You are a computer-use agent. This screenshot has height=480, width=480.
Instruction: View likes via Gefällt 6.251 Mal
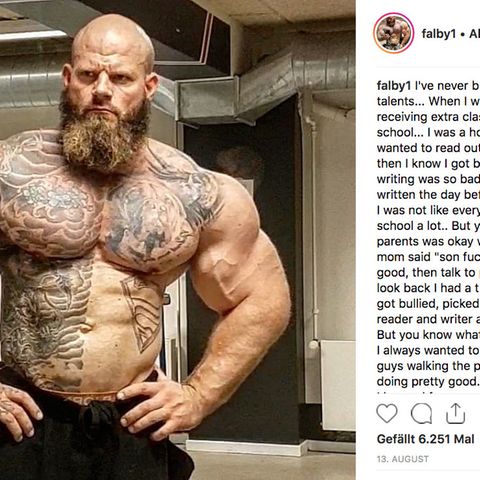click(425, 439)
